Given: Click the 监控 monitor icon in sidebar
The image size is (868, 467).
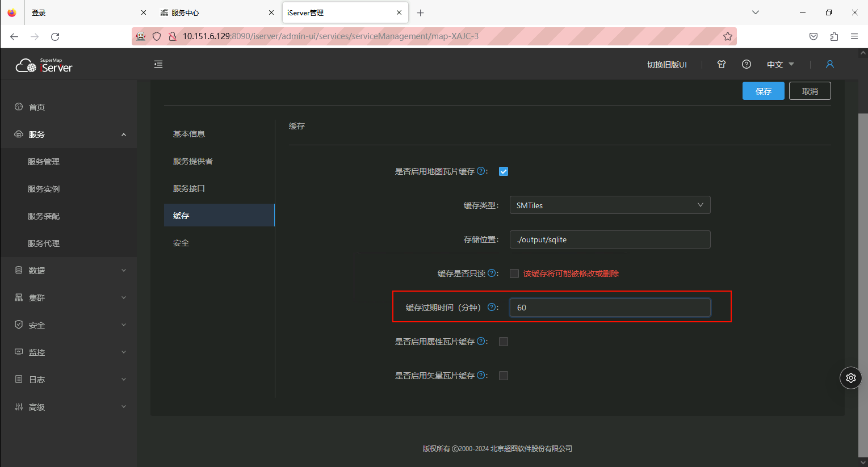Looking at the screenshot, I should (x=19, y=352).
